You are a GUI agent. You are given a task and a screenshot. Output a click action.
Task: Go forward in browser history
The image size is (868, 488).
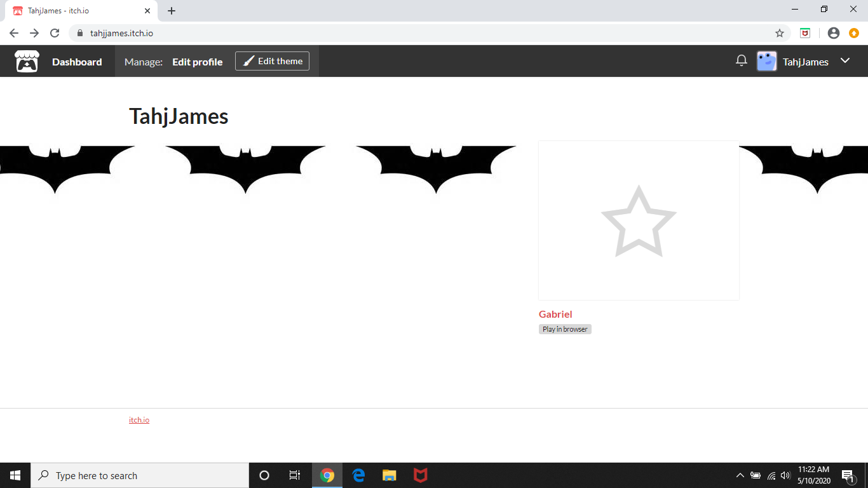coord(34,33)
